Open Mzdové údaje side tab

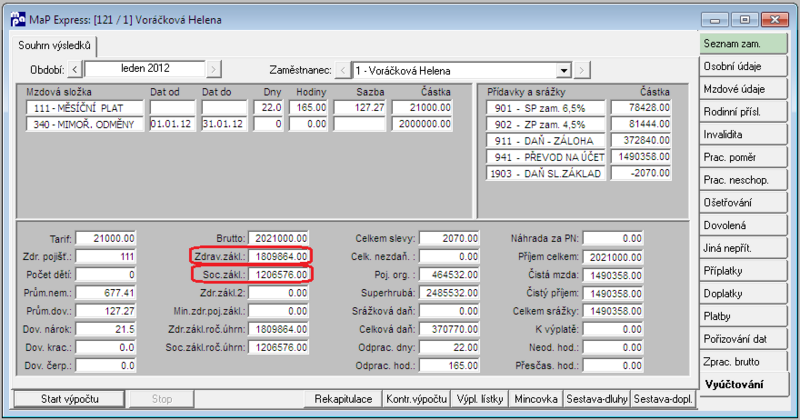point(743,89)
